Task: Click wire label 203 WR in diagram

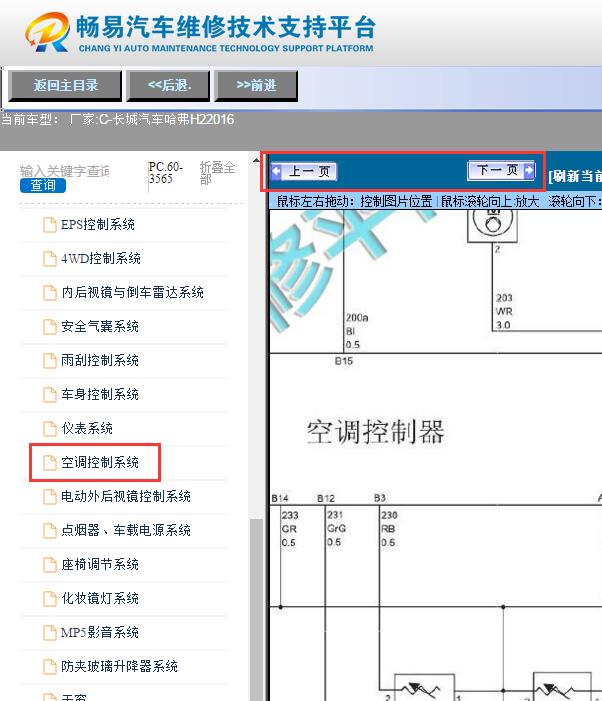Action: click(x=504, y=304)
